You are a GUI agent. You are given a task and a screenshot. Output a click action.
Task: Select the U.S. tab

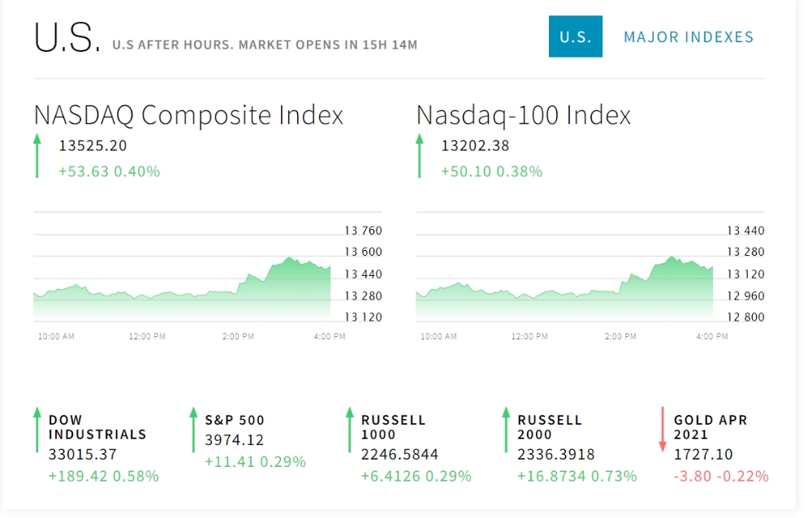click(x=576, y=37)
